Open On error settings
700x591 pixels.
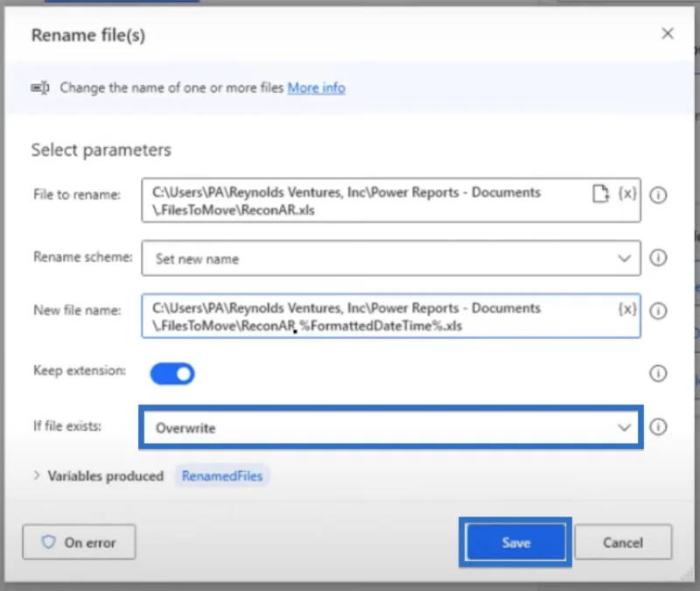coord(79,542)
